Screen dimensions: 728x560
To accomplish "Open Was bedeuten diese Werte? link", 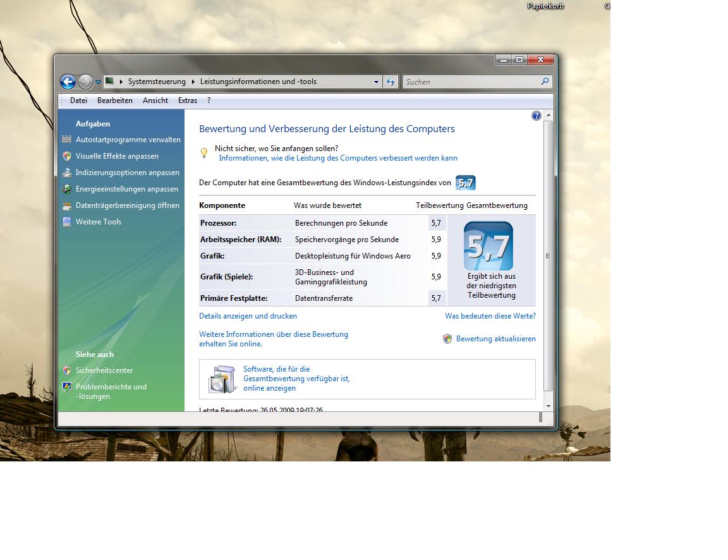I will pos(490,316).
